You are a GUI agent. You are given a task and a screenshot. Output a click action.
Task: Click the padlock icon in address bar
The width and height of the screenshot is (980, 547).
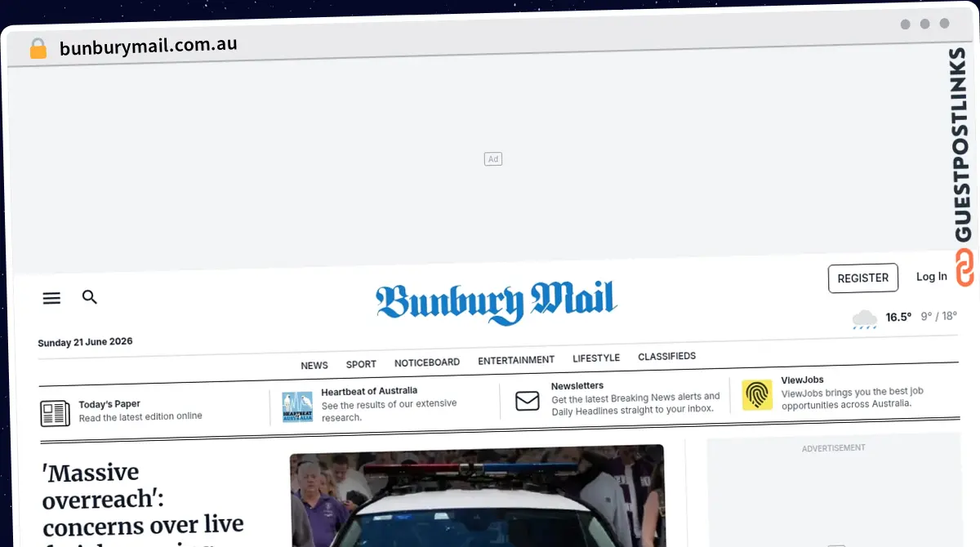click(x=38, y=48)
